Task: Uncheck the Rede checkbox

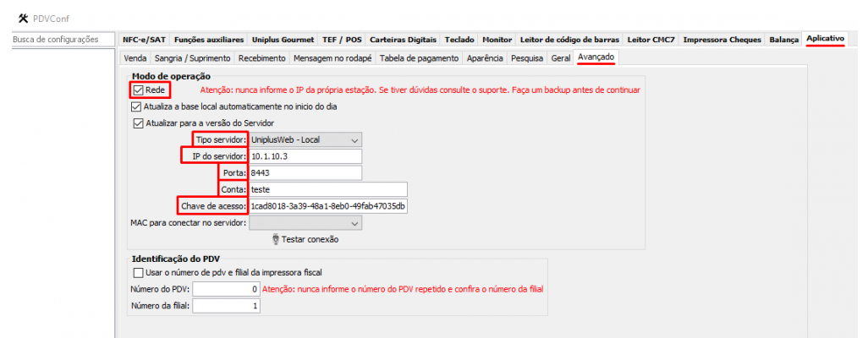Action: coord(138,90)
